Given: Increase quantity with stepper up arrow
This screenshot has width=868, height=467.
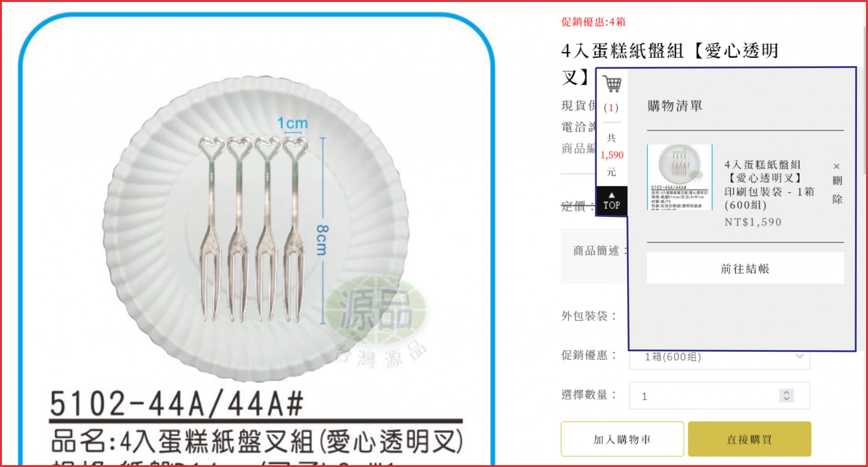Looking at the screenshot, I should (x=787, y=393).
